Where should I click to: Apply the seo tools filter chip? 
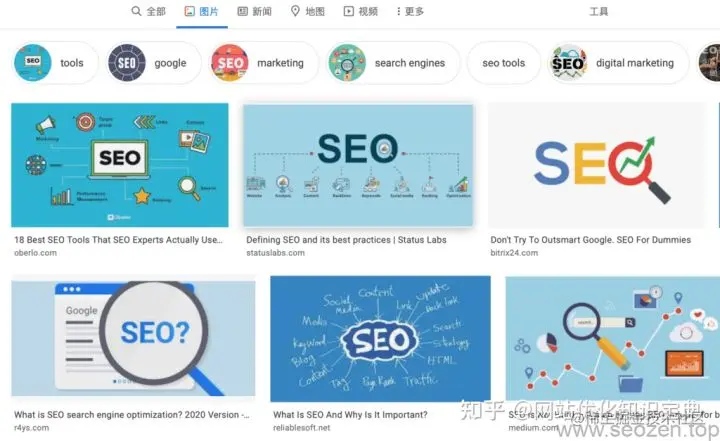(x=504, y=63)
